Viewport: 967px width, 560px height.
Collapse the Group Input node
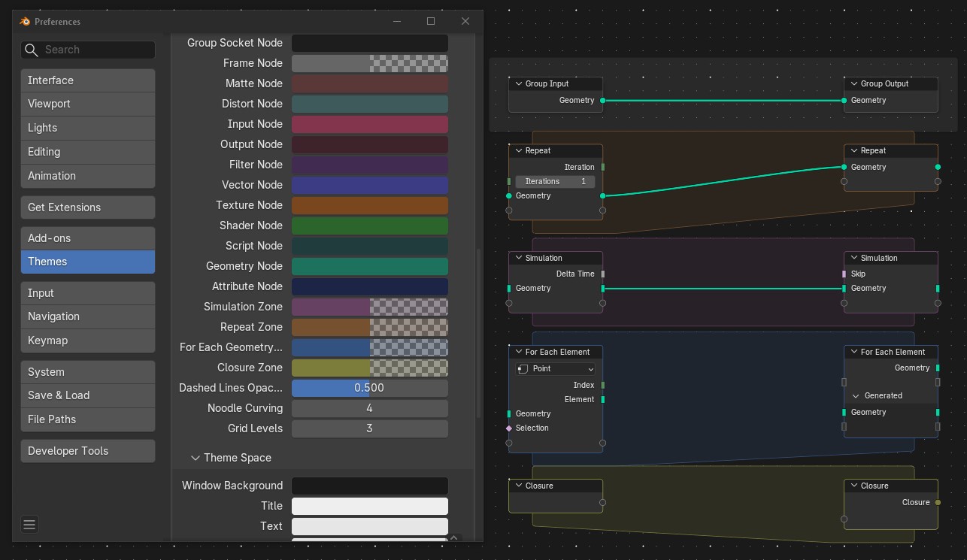click(518, 83)
